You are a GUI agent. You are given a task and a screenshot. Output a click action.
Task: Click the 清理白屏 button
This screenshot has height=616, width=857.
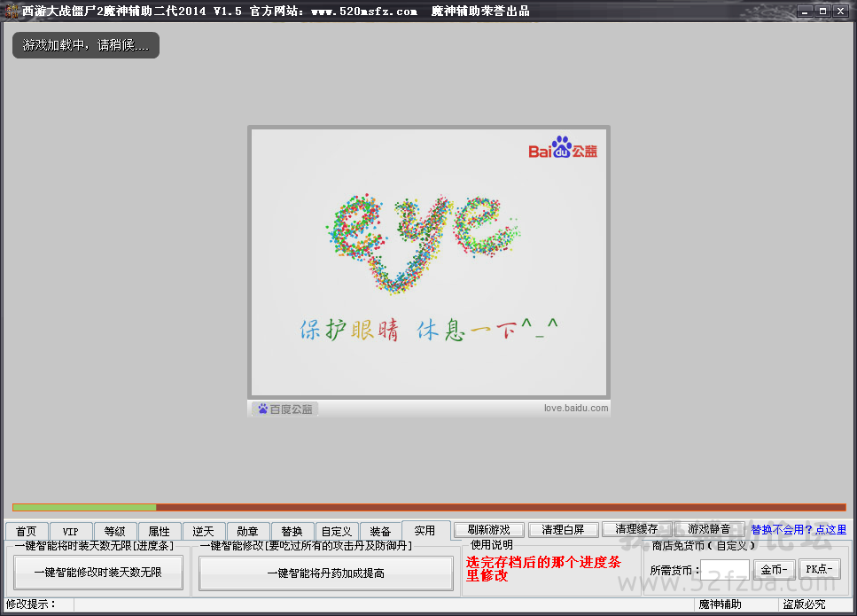point(563,529)
